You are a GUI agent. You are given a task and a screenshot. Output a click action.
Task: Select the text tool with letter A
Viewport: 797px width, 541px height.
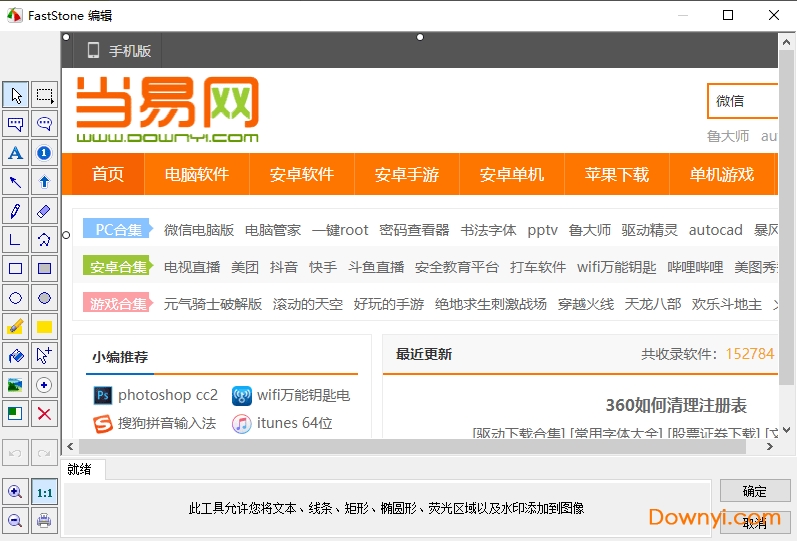[x=16, y=153]
